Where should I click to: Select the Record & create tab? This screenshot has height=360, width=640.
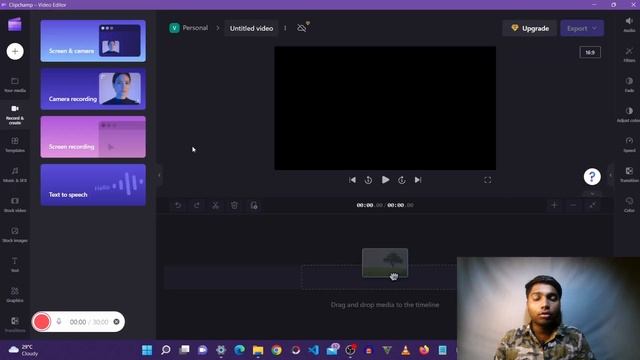pyautogui.click(x=15, y=115)
